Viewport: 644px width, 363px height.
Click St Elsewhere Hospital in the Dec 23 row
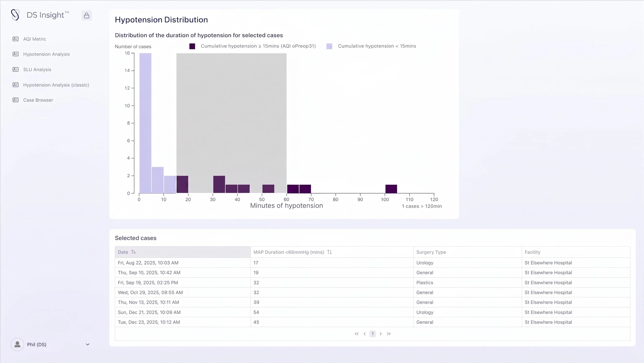[x=548, y=322]
